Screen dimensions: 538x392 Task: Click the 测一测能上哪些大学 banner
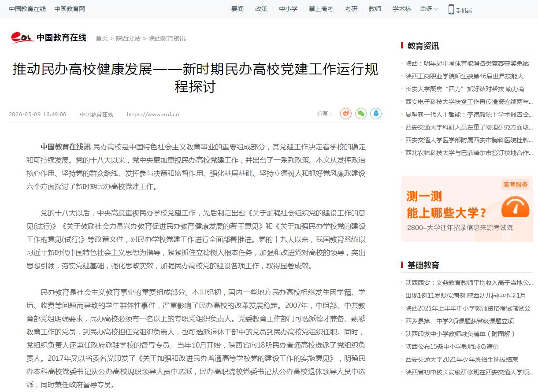(467, 209)
